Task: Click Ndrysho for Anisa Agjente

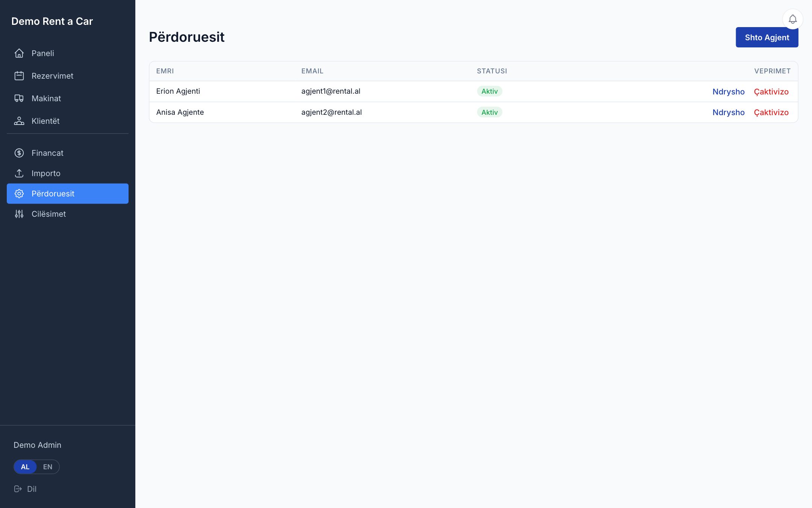Action: click(x=729, y=112)
